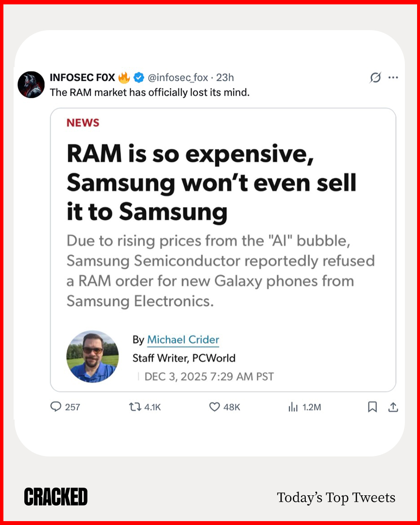Click the share upload icon
420x525 pixels.
click(x=393, y=406)
